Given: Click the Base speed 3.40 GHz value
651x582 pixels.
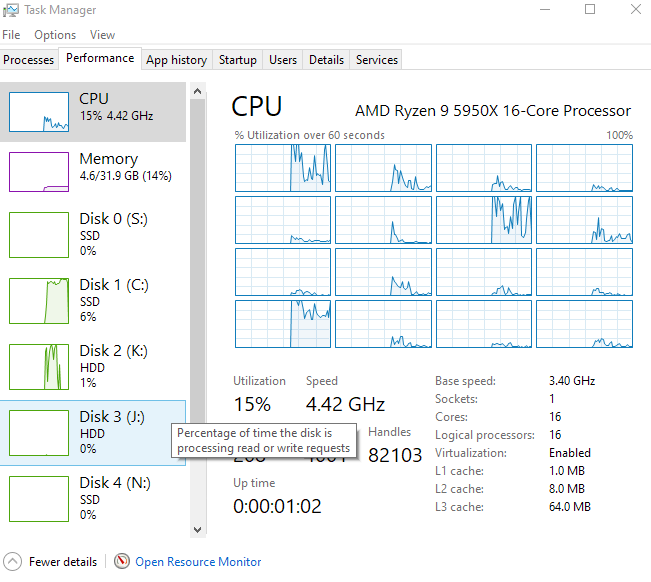Looking at the screenshot, I should (x=572, y=381).
